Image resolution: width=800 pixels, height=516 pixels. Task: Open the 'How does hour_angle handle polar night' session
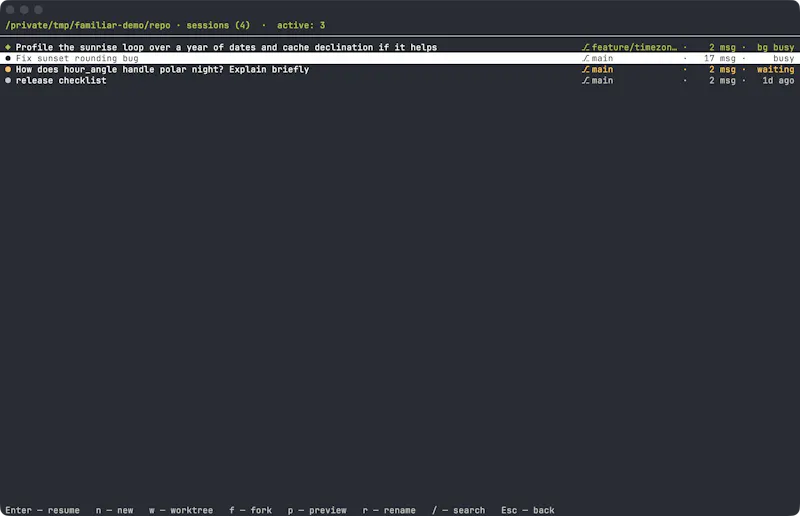pyautogui.click(x=400, y=69)
